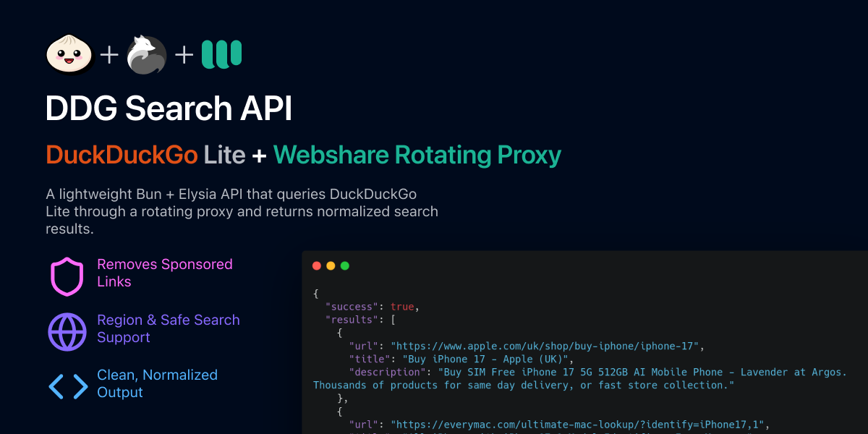The width and height of the screenshot is (868, 434).
Task: Click the green traffic-light dot on the terminal
Action: point(344,265)
